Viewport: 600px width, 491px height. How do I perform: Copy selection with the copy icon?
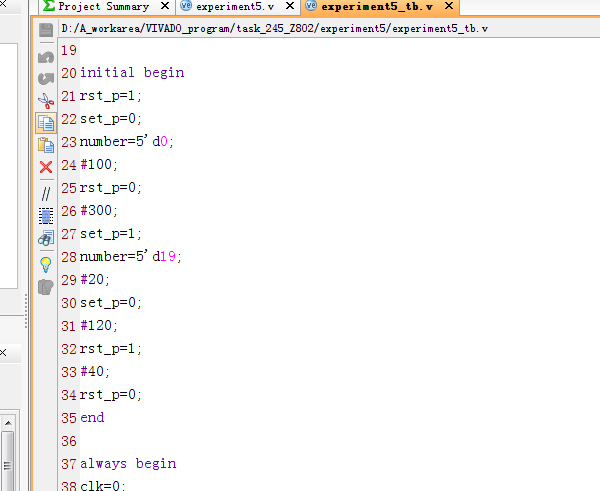pyautogui.click(x=46, y=123)
